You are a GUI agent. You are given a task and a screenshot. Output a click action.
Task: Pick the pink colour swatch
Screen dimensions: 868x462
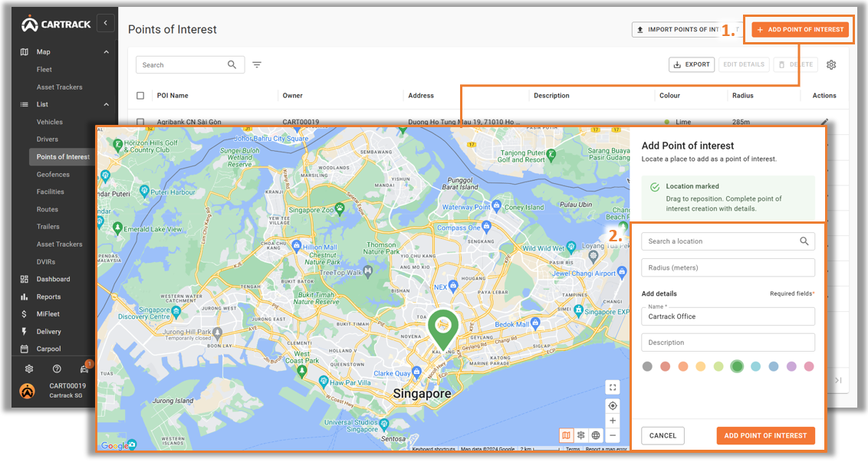coord(809,366)
